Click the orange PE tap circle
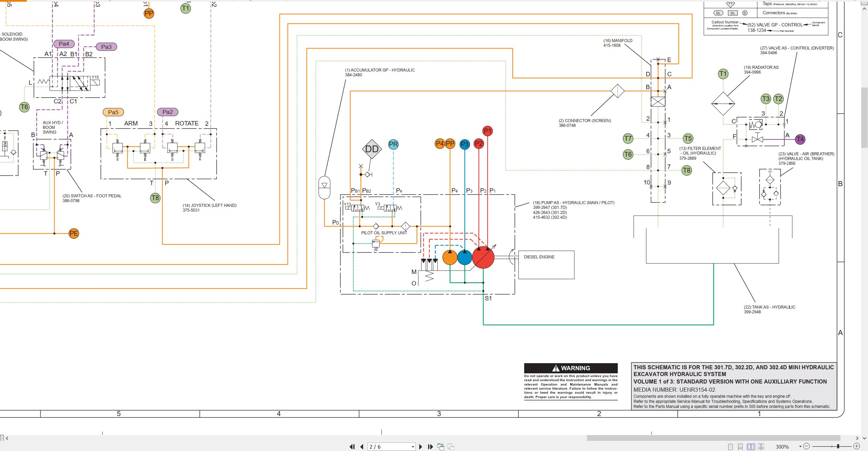 [x=74, y=233]
